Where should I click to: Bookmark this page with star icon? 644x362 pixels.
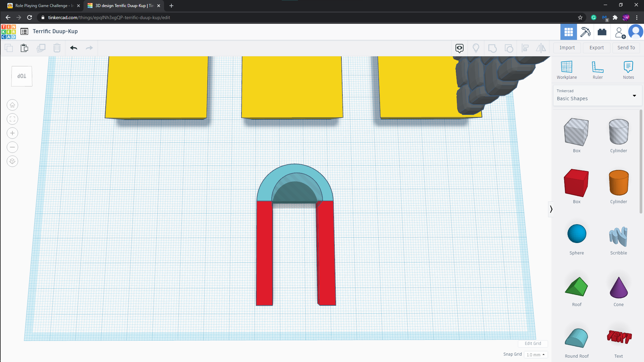[x=580, y=17]
